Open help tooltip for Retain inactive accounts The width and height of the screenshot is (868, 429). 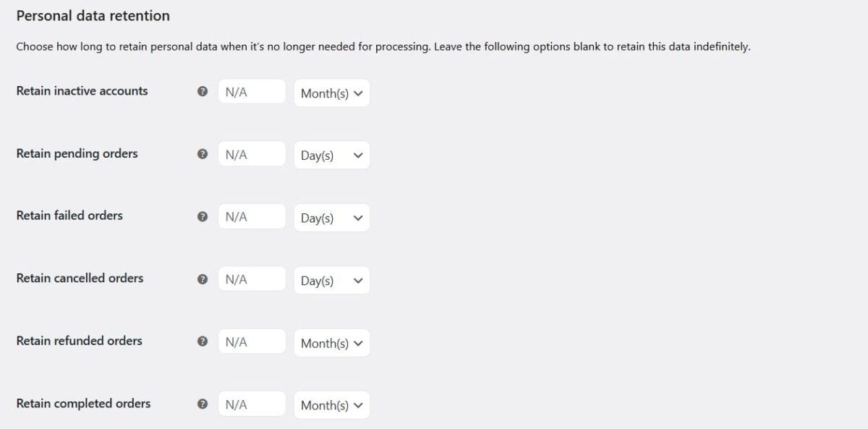pyautogui.click(x=203, y=91)
